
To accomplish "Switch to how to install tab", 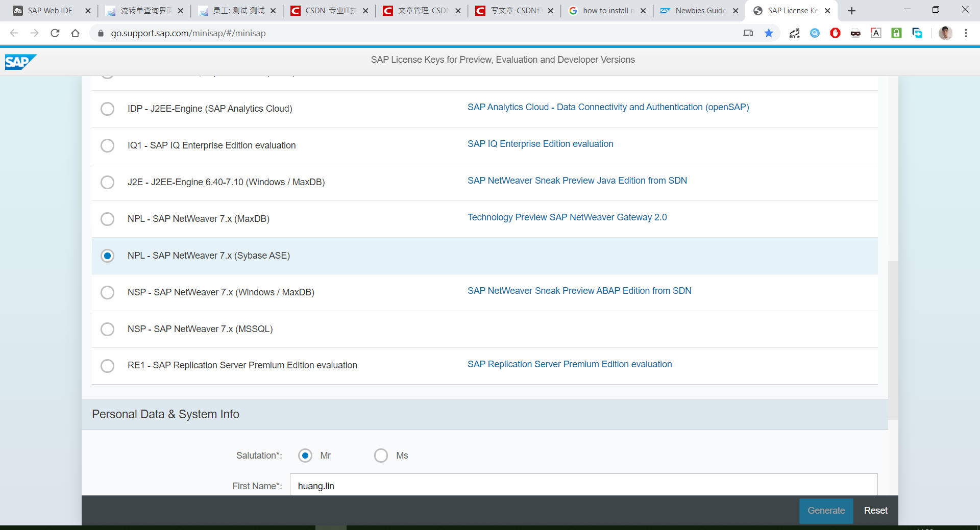I will pyautogui.click(x=607, y=11).
